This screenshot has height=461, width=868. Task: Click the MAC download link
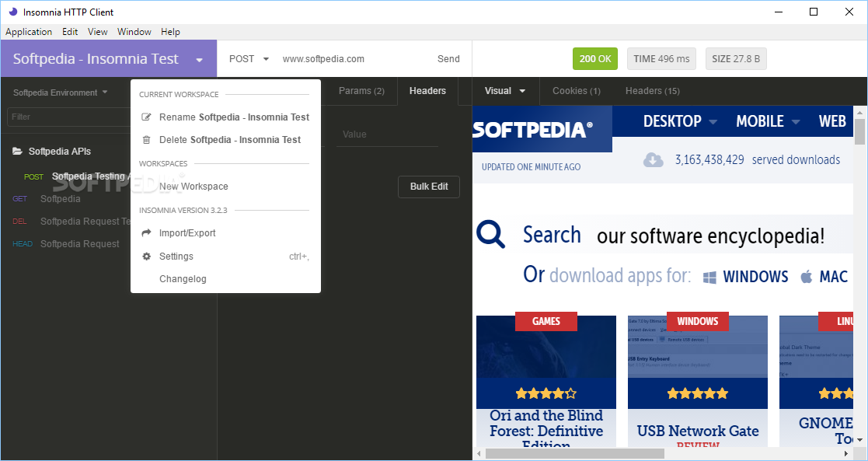coord(833,277)
